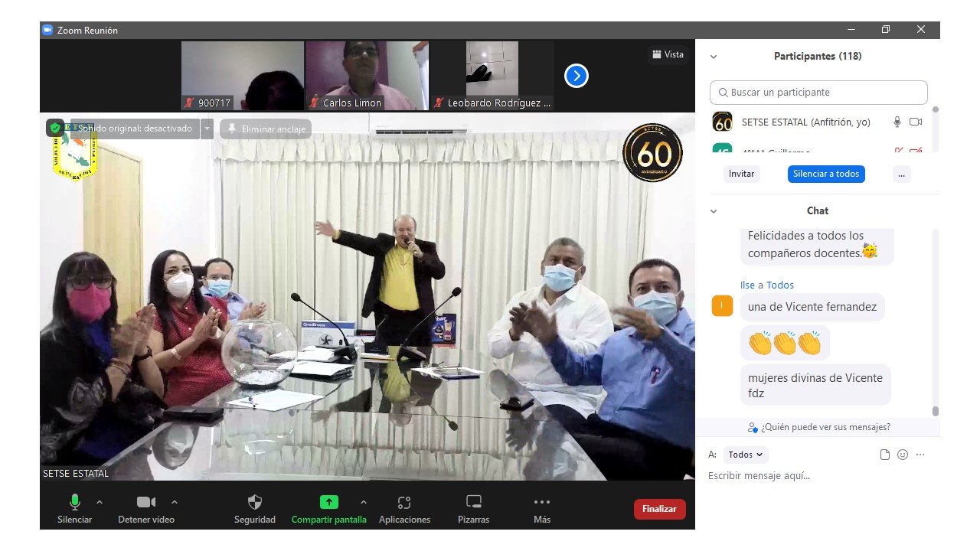Click the red Finalizar button
Viewport: 980px width, 551px height.
659,509
